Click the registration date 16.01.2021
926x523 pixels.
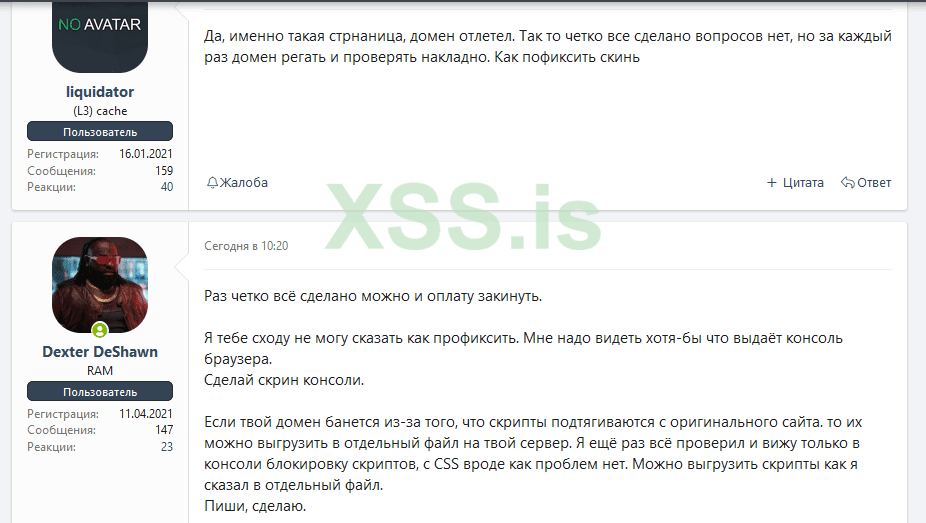pyautogui.click(x=146, y=153)
